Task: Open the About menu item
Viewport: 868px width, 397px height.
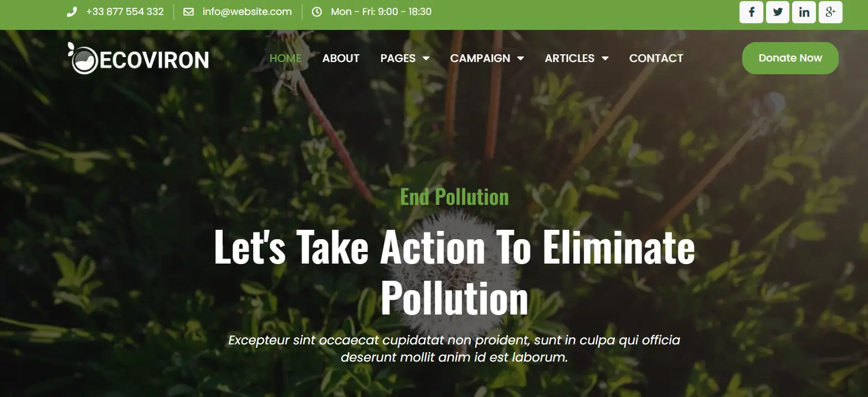Action: 341,58
